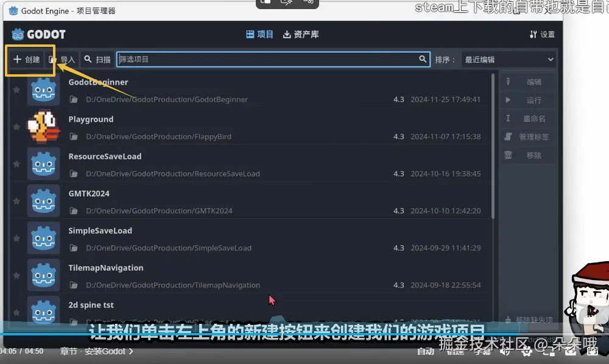Click the 重命名 (rename) button
The height and width of the screenshot is (364, 609).
point(528,118)
